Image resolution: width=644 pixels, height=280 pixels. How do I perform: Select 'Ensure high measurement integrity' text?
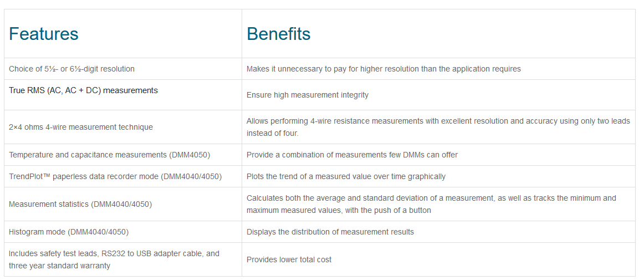pos(308,95)
